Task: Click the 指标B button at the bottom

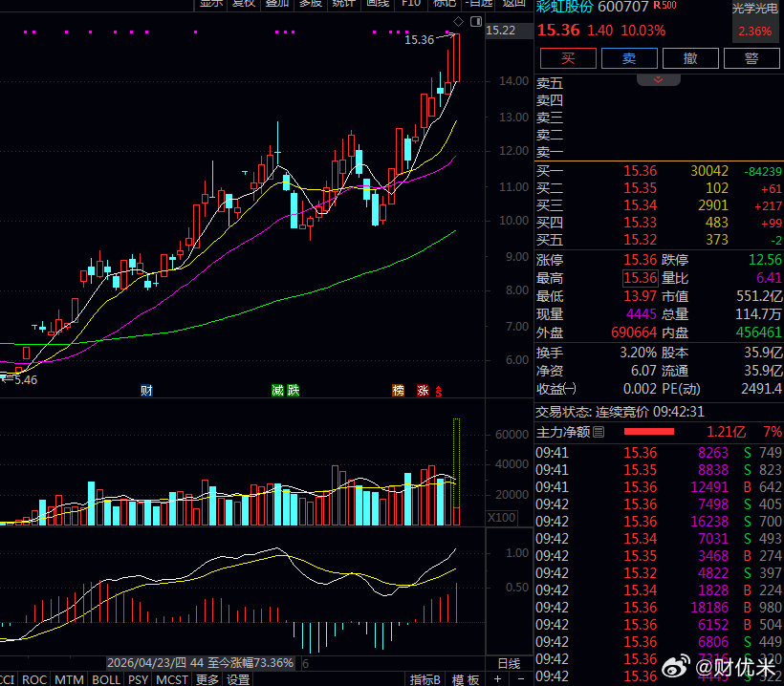Action: tap(425, 679)
